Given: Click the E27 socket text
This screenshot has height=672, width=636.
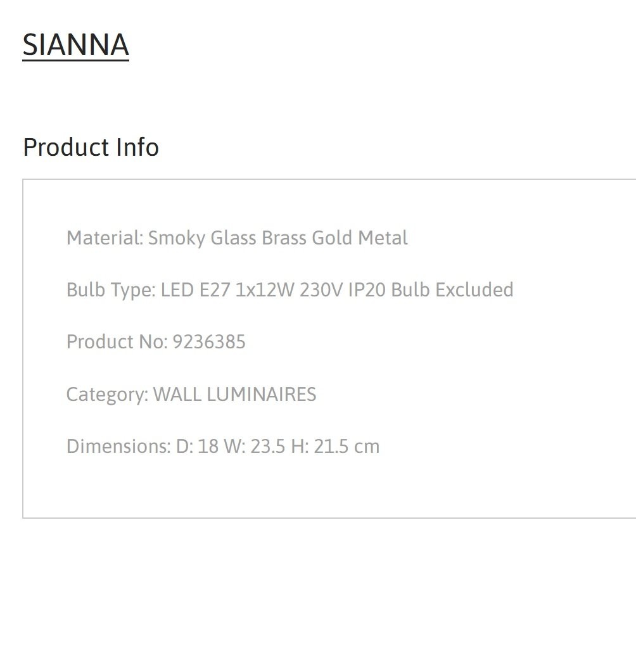Looking at the screenshot, I should point(215,290).
